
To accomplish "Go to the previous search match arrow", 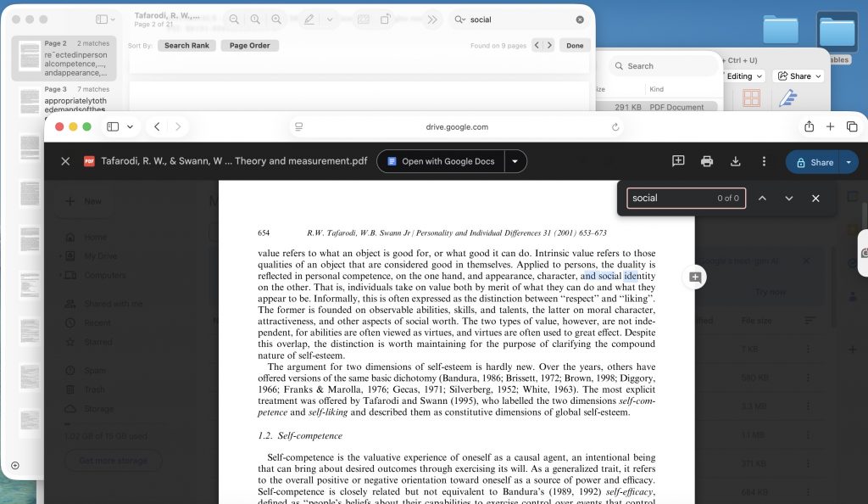I will pyautogui.click(x=762, y=199).
